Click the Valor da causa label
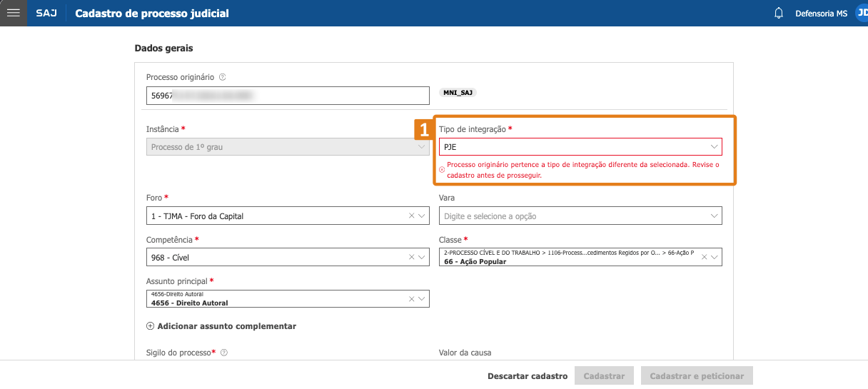The width and height of the screenshot is (868, 389). [x=465, y=353]
